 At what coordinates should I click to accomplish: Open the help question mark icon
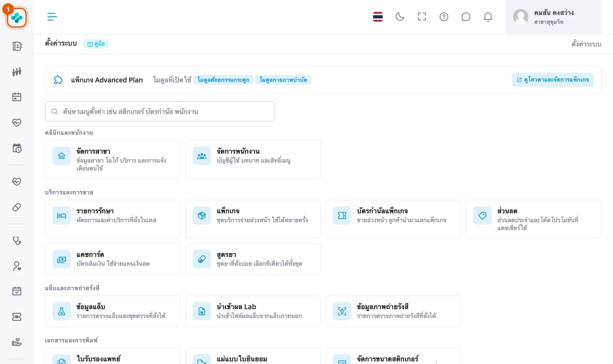click(444, 17)
